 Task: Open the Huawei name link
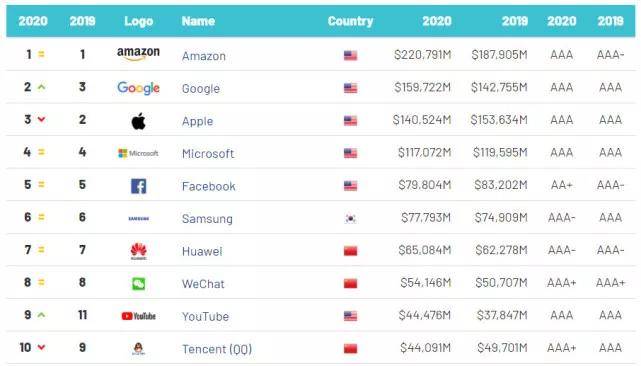pyautogui.click(x=202, y=251)
